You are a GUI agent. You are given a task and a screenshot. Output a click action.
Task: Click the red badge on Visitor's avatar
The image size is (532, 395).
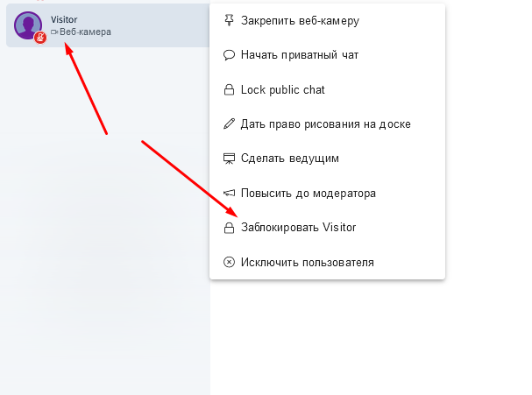point(40,38)
